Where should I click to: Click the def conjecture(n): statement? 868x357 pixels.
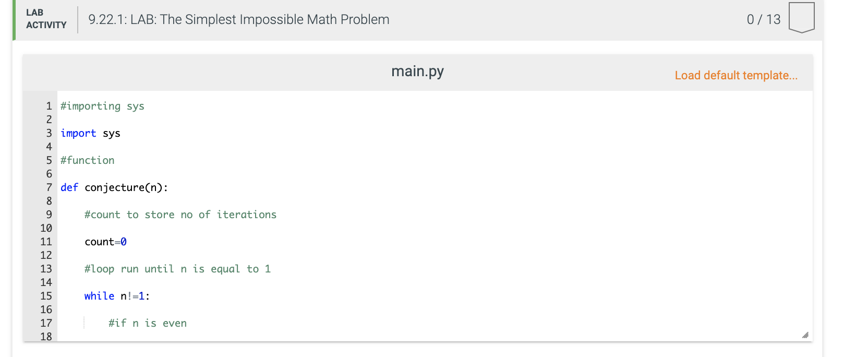pyautogui.click(x=115, y=187)
